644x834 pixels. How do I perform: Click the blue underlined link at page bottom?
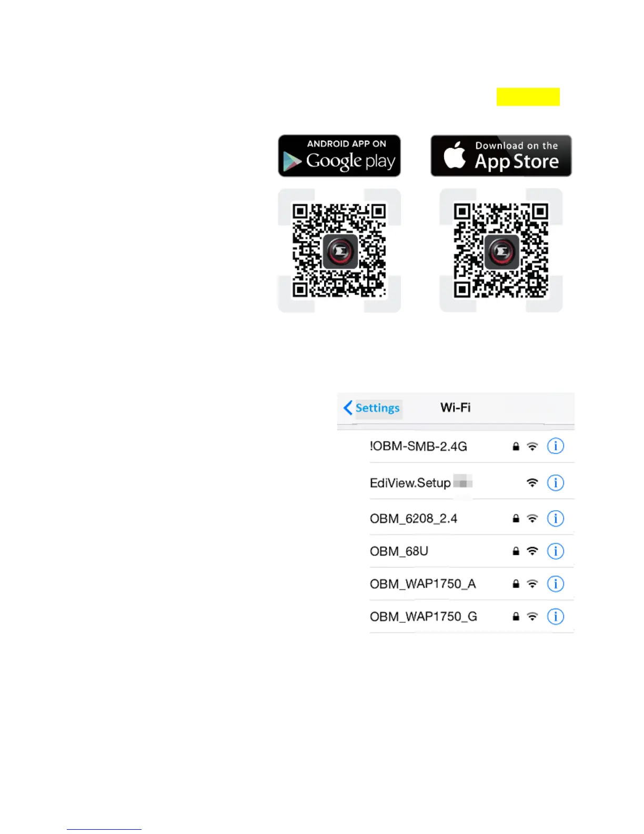point(104,829)
